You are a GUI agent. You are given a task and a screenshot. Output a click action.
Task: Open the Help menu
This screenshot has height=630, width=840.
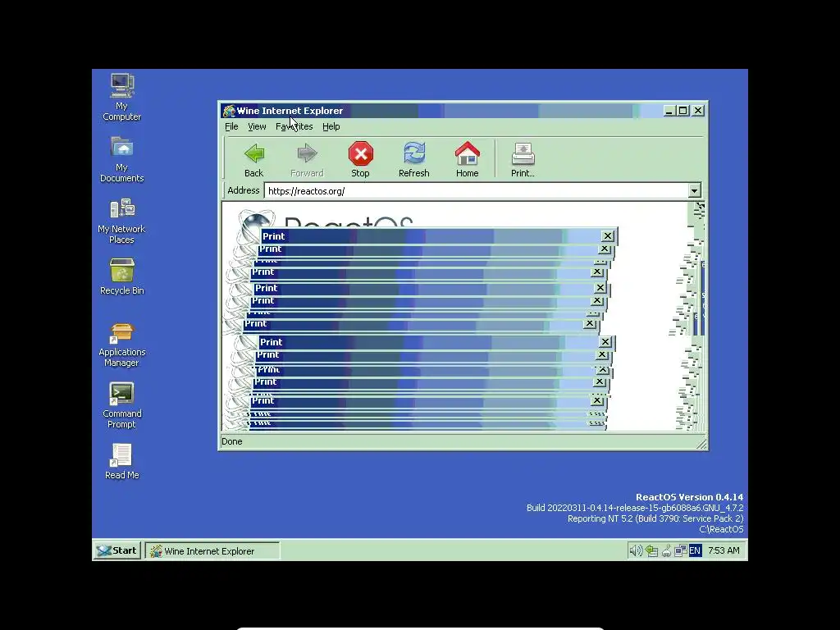331,126
